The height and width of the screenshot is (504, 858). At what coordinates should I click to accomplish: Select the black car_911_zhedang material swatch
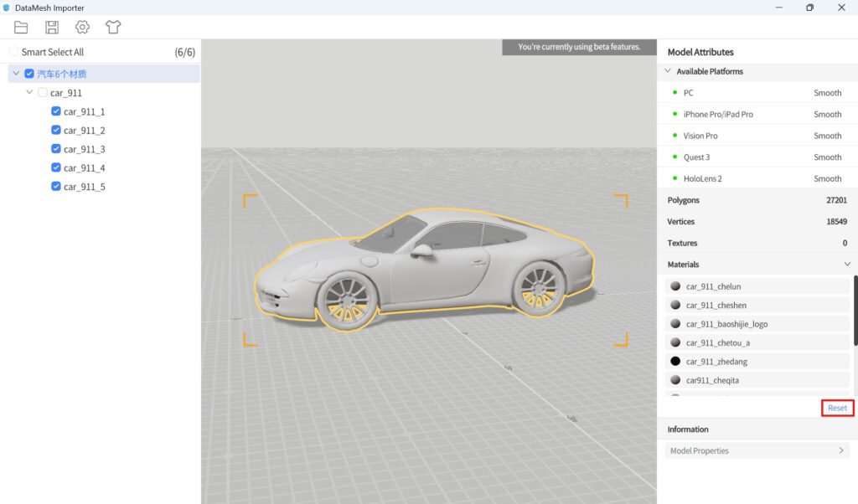click(675, 361)
